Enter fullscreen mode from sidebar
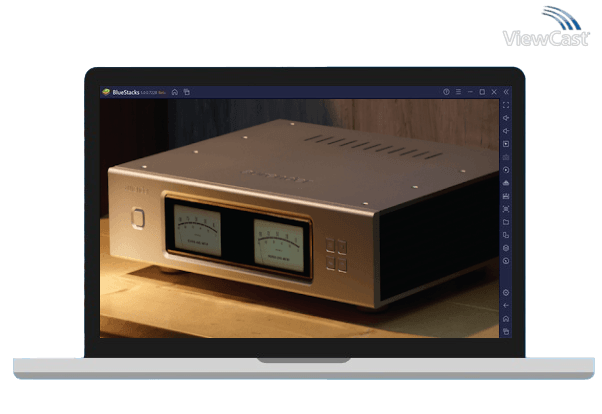The height and width of the screenshot is (414, 602). (x=506, y=105)
